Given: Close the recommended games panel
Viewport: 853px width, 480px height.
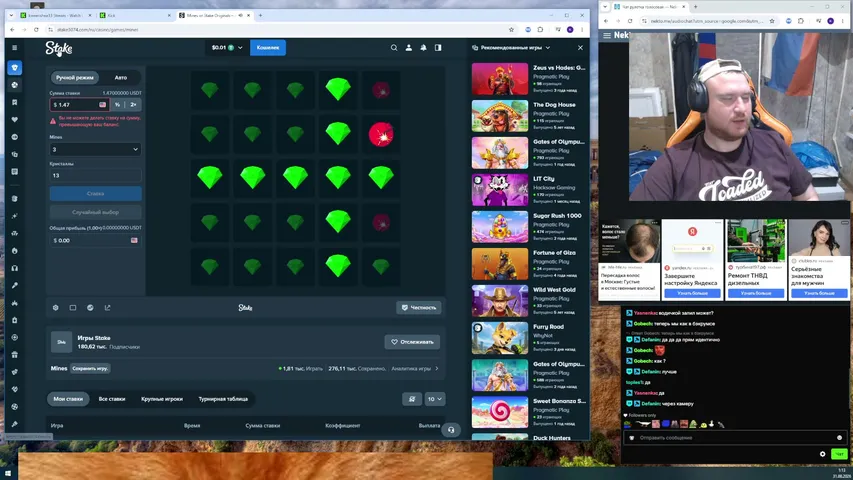Looking at the screenshot, I should tap(580, 48).
